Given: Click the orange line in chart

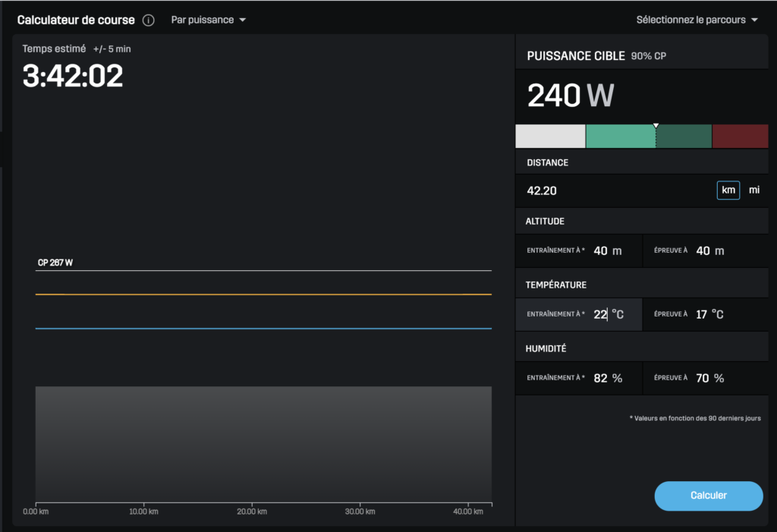Looking at the screenshot, I should click(263, 294).
